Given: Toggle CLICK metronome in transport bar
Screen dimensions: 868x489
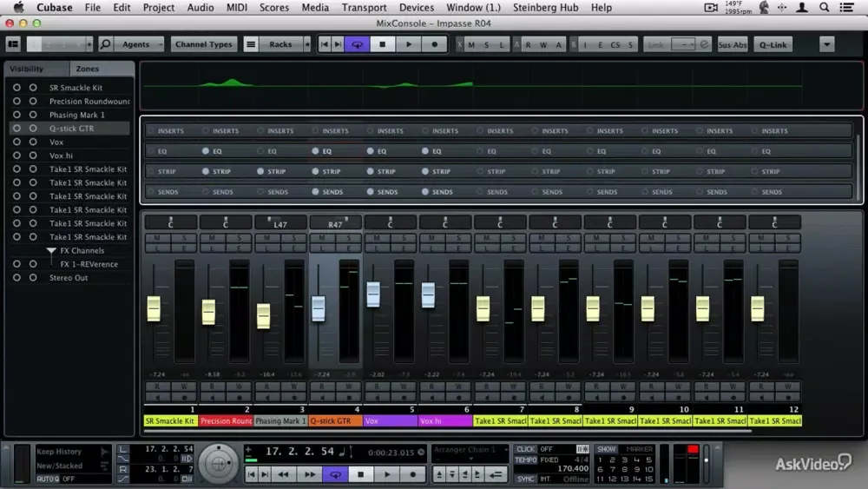Looking at the screenshot, I should tap(525, 449).
